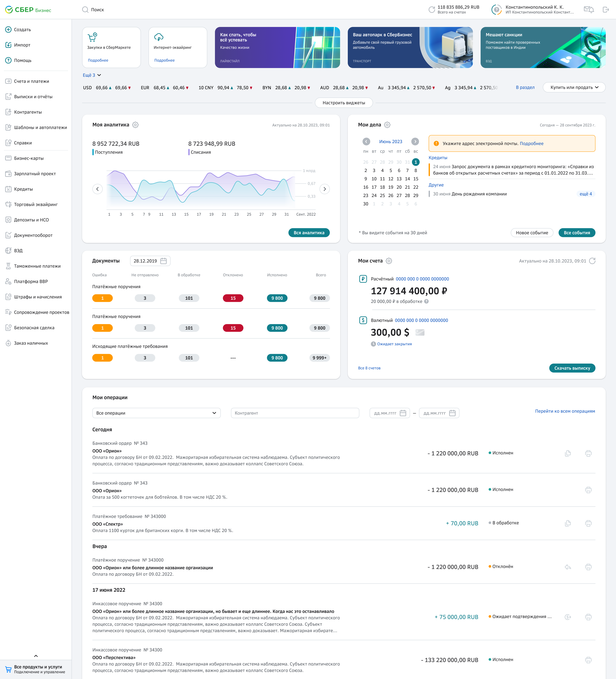Open calendar icon next to date 28.12.2019

(164, 261)
